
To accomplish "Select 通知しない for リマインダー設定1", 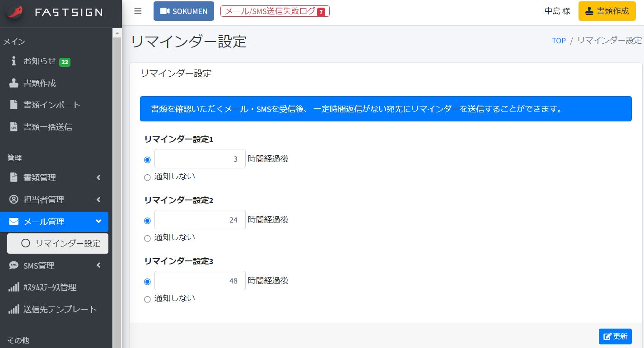I will (147, 177).
